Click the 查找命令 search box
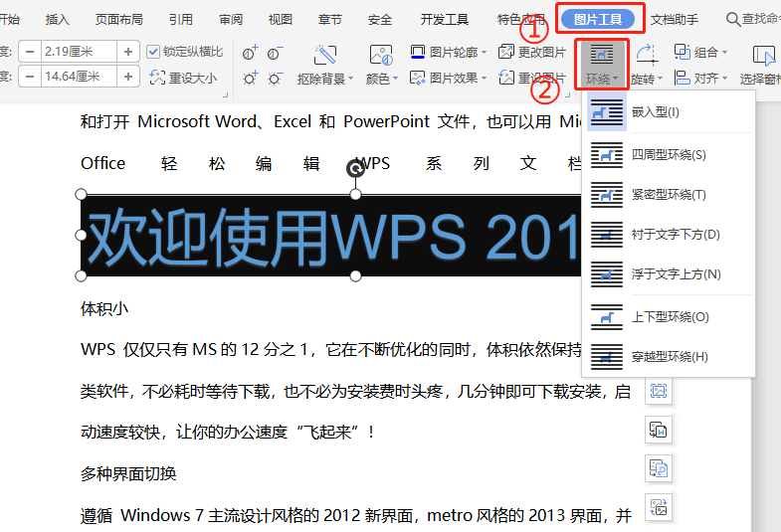The width and height of the screenshot is (781, 532). pyautogui.click(x=753, y=20)
